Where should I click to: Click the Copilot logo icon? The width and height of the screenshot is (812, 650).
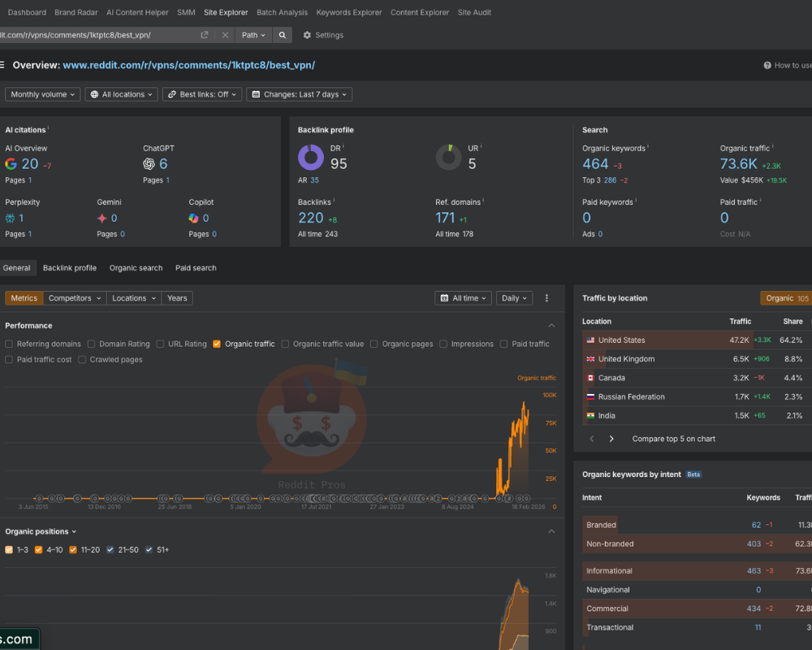(194, 219)
